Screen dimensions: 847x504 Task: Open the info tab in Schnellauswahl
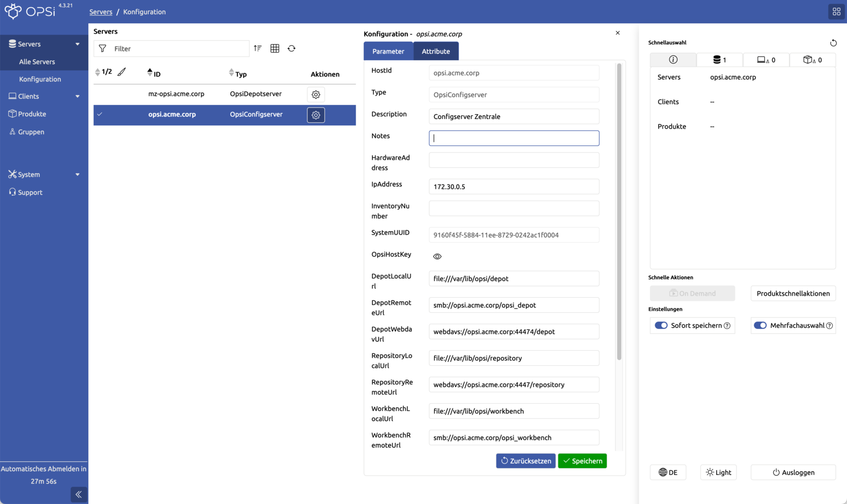coord(673,60)
